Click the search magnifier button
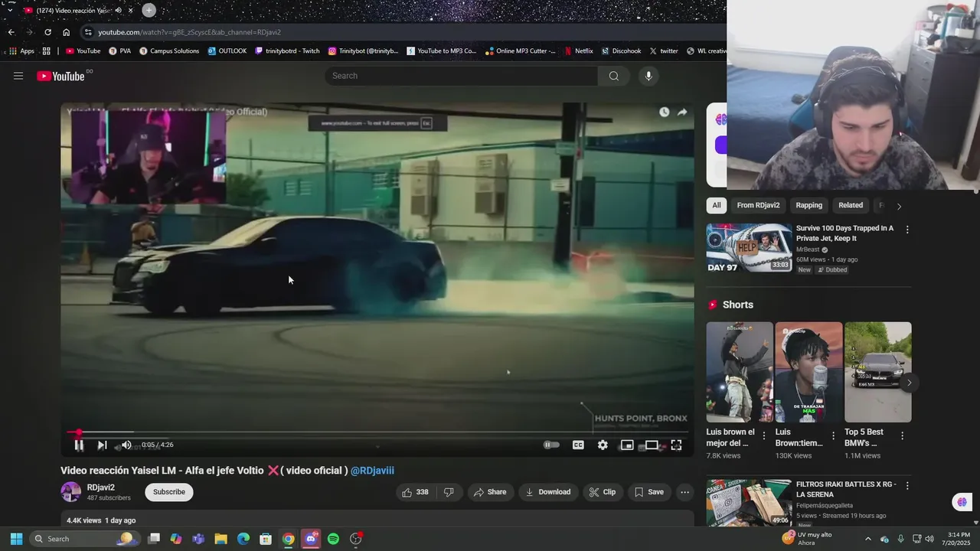This screenshot has width=980, height=551. (x=614, y=76)
